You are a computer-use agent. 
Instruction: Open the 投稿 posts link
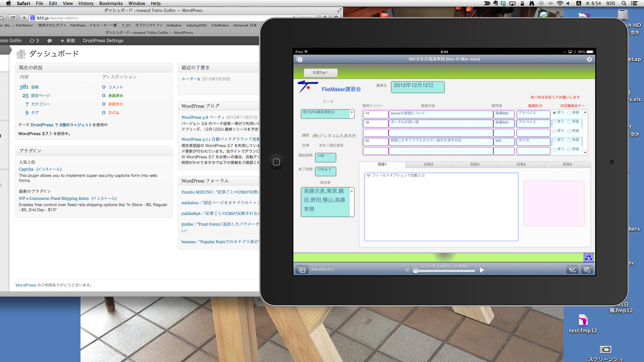click(35, 87)
